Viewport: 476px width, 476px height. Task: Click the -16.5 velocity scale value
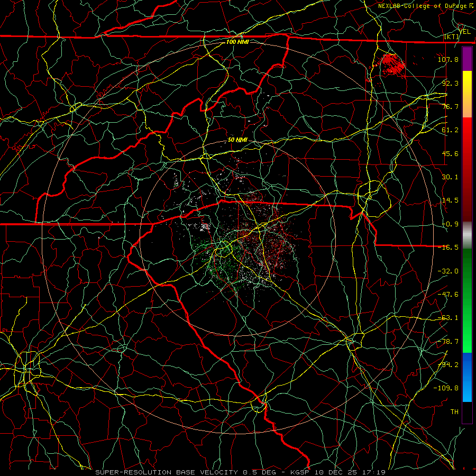tap(448, 248)
